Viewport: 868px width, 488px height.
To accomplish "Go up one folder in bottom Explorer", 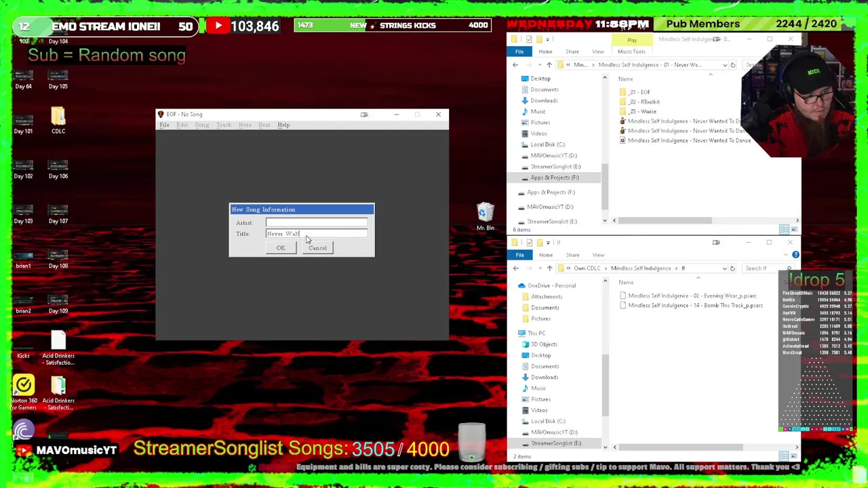I will 549,268.
